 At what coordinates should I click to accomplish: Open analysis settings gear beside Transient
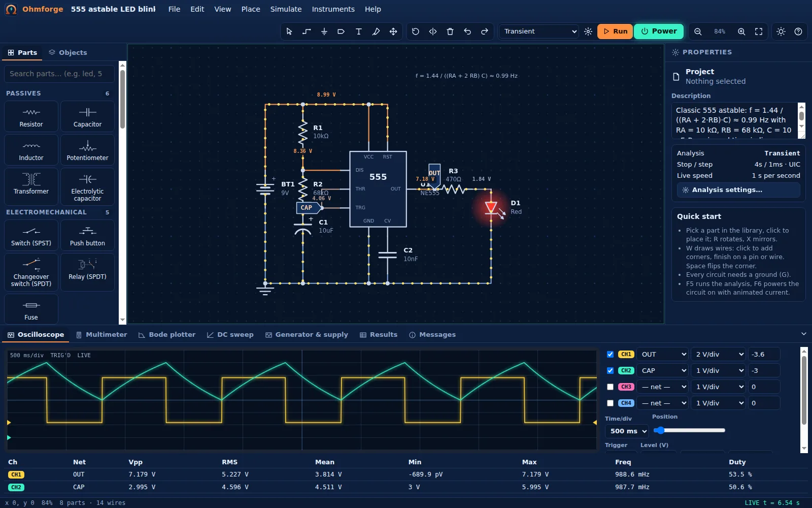pyautogui.click(x=588, y=31)
